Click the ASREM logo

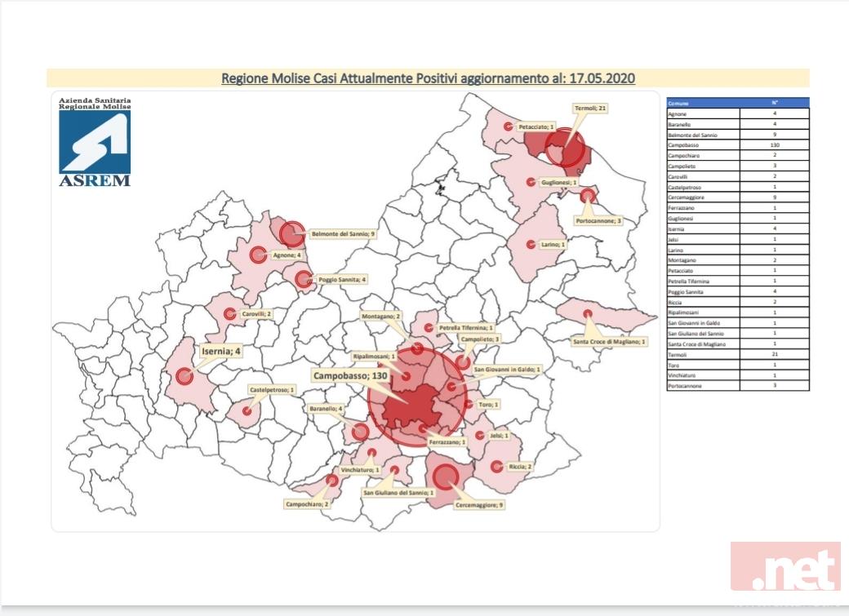point(94,143)
